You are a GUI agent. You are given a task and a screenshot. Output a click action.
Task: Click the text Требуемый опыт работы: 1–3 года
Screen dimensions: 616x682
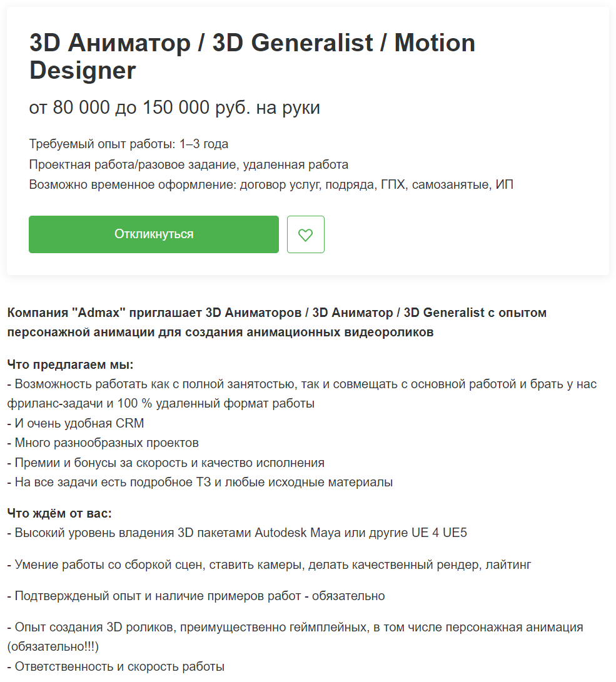pos(128,144)
